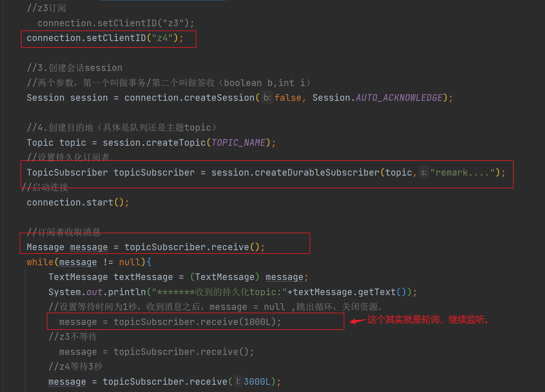The width and height of the screenshot is (545, 392).
Task: Click the //订阅者收取消息 comment
Action: pyautogui.click(x=64, y=232)
